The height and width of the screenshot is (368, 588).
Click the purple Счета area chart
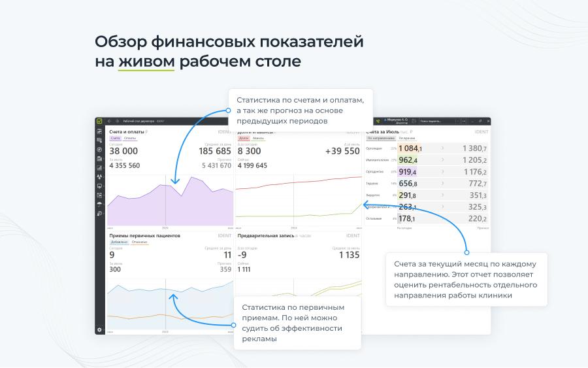[x=170, y=201]
